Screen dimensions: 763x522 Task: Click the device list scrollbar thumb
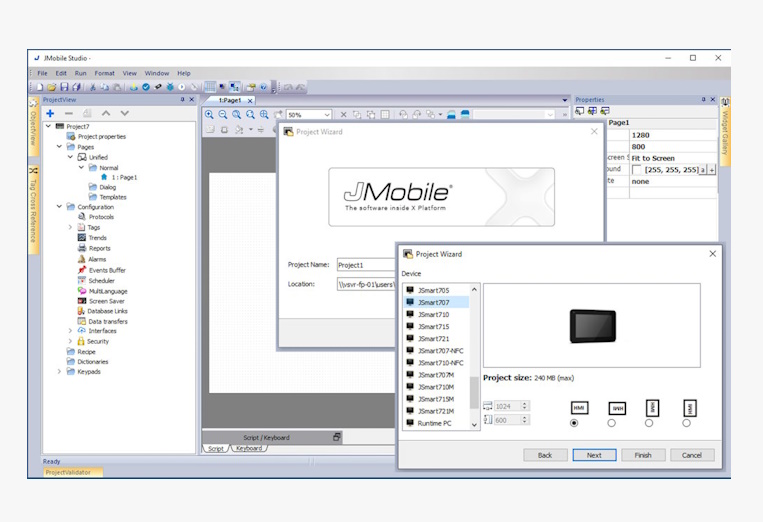[473, 392]
